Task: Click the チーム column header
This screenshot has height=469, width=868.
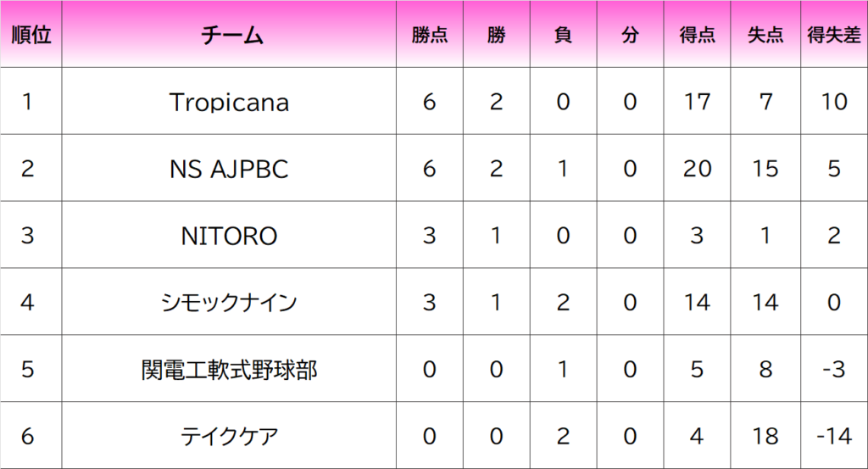Action: click(229, 34)
